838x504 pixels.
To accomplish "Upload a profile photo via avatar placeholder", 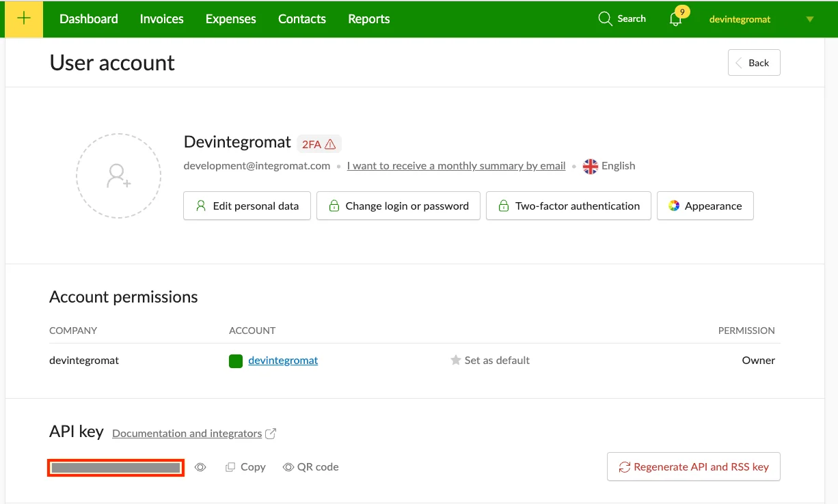I will 119,176.
